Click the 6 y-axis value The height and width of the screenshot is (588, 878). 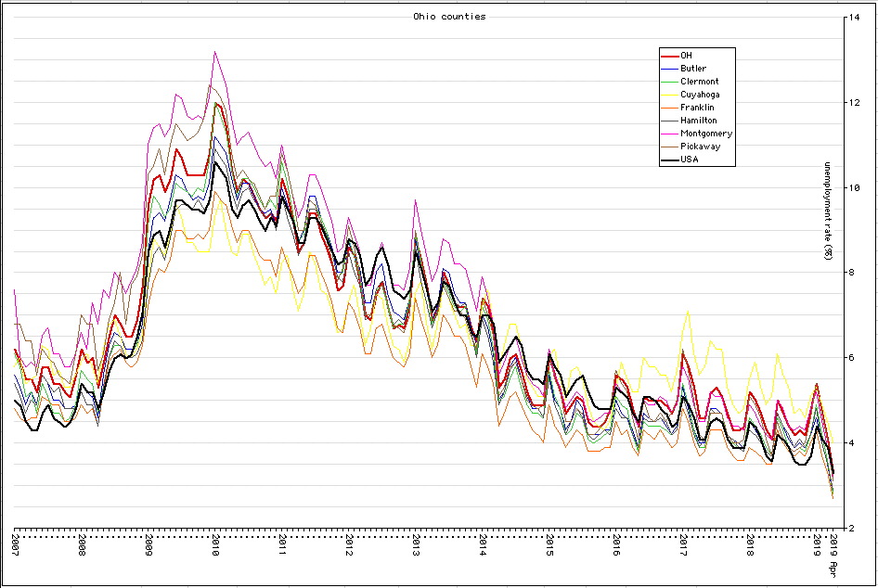tap(851, 357)
